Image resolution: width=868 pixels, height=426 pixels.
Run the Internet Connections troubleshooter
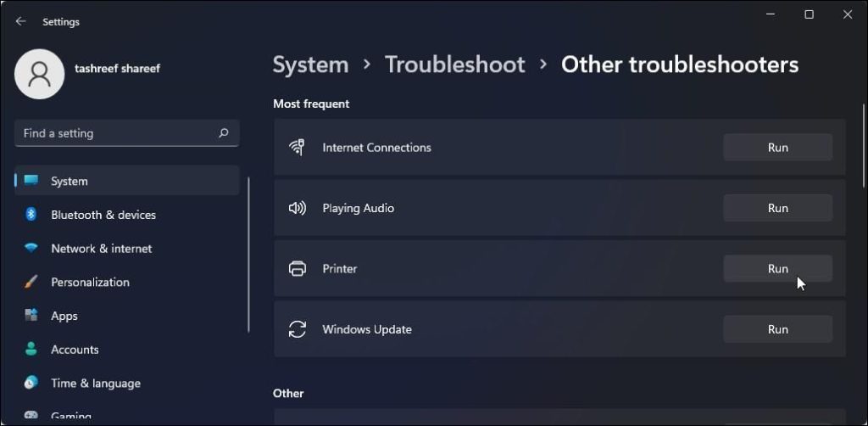pos(778,148)
